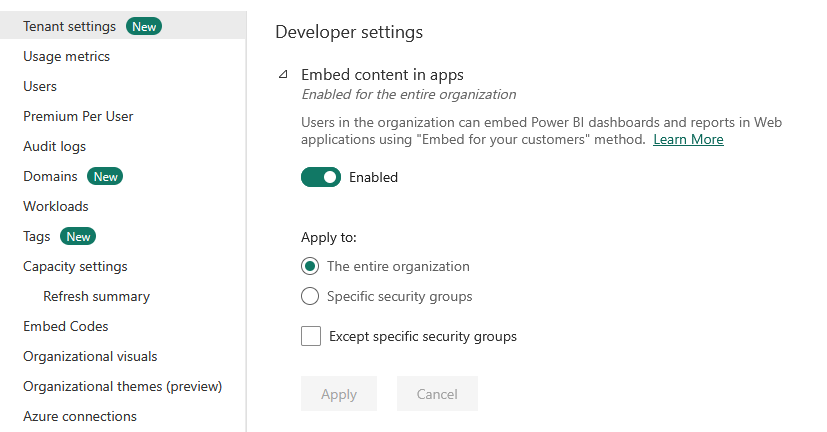Open Tenant settings in sidebar

tap(69, 26)
